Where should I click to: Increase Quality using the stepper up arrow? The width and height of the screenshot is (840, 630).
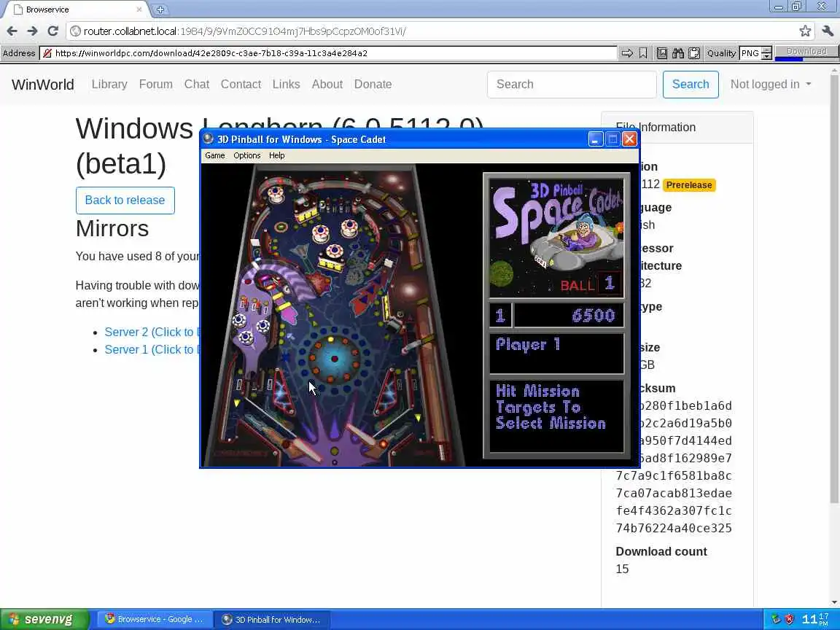(x=766, y=50)
